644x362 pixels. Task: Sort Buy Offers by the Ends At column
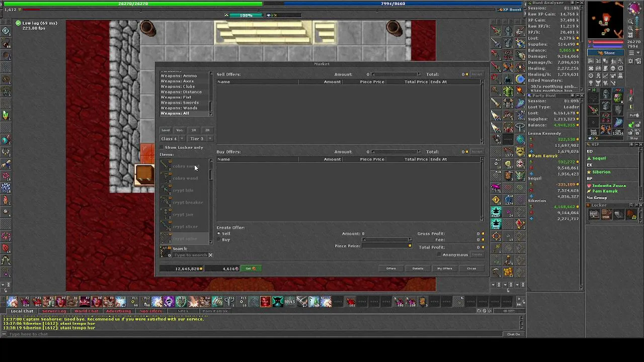tap(454, 159)
